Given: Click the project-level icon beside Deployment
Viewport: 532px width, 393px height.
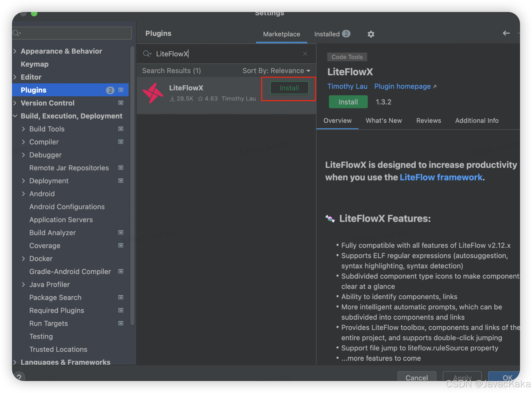Looking at the screenshot, I should click(121, 181).
